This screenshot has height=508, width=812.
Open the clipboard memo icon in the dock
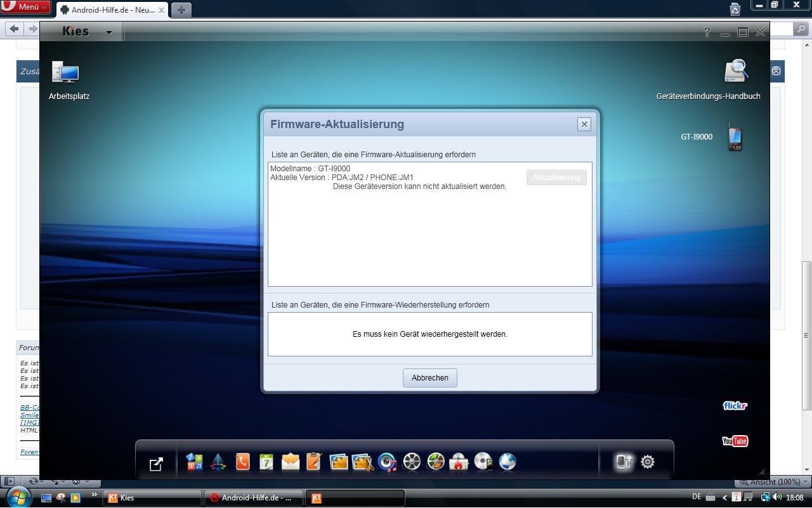click(x=314, y=462)
